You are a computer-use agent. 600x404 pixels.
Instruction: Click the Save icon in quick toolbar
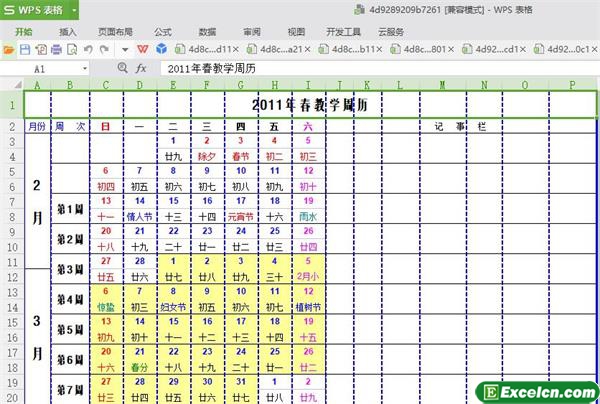[x=24, y=48]
